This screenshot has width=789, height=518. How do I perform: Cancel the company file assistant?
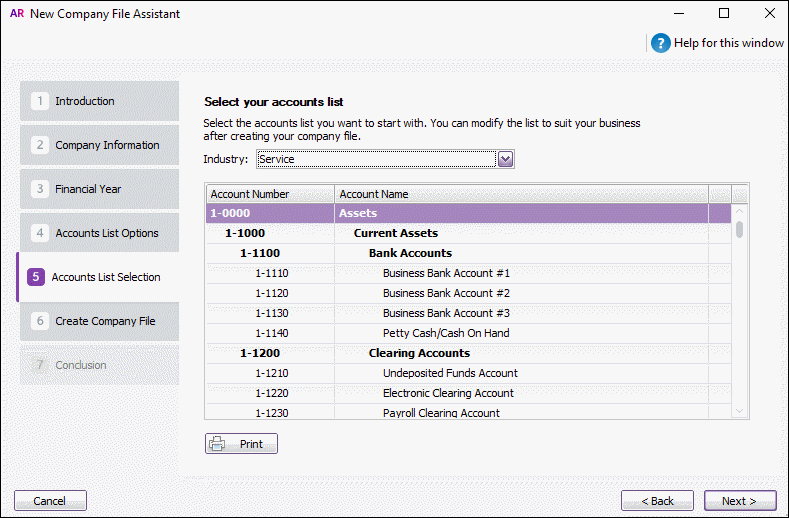(x=50, y=501)
